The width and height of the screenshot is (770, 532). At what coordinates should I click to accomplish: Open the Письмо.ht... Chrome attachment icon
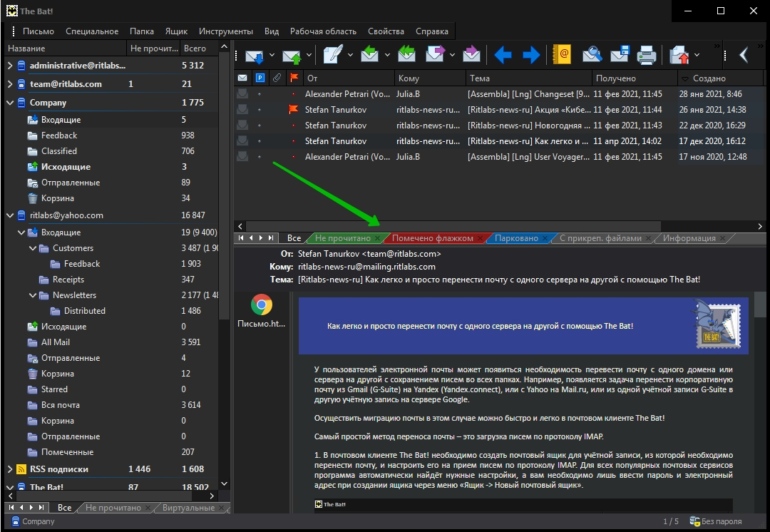click(261, 305)
